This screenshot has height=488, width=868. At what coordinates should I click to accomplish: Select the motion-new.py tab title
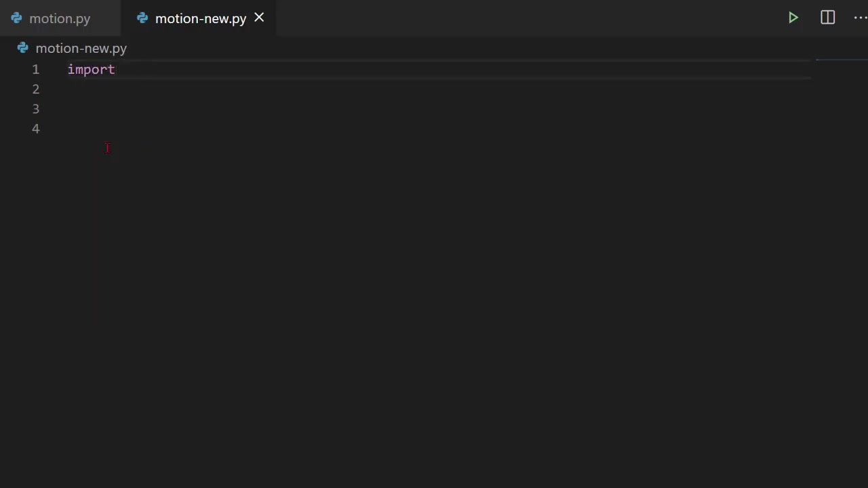tap(200, 18)
